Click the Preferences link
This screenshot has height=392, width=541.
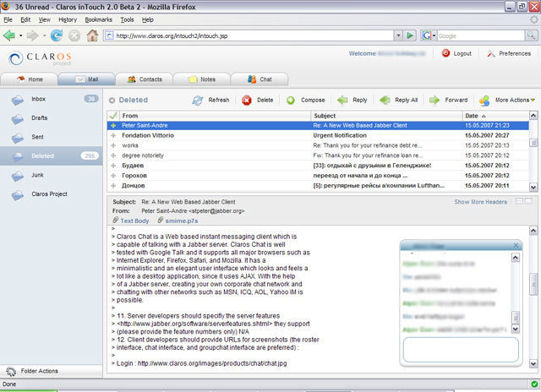[x=515, y=53]
